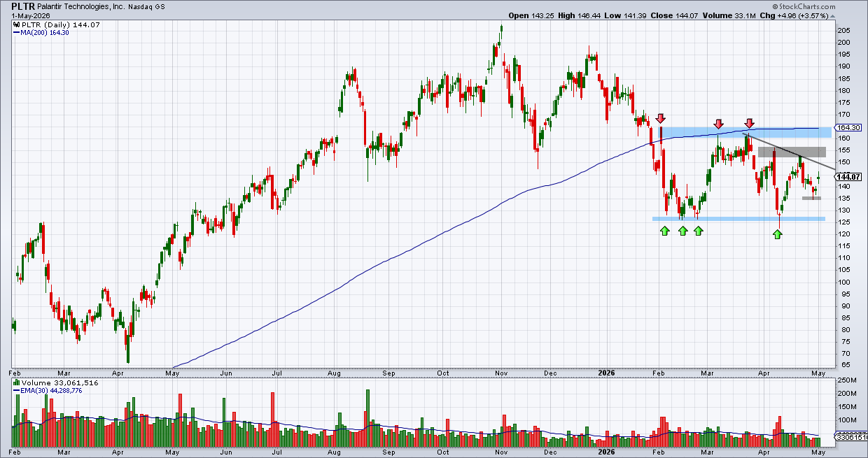868x458 pixels.
Task: Click the bold 2026 label under price panel
Action: pyautogui.click(x=606, y=373)
